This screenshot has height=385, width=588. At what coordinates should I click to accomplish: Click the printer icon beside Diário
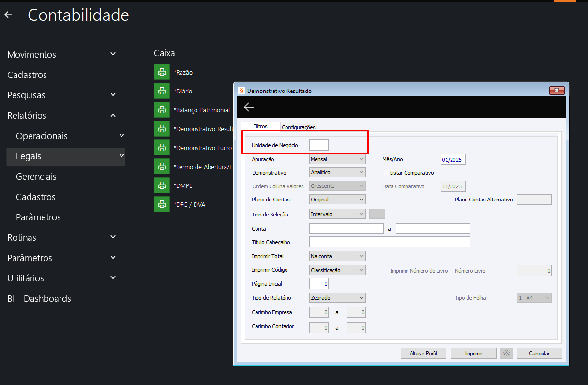point(162,91)
